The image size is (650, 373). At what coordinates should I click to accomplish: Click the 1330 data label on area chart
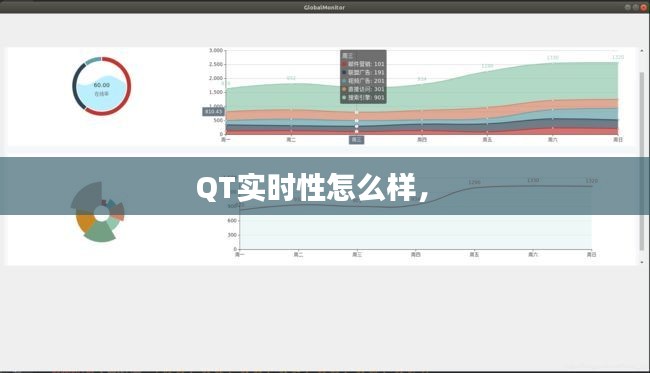553,58
